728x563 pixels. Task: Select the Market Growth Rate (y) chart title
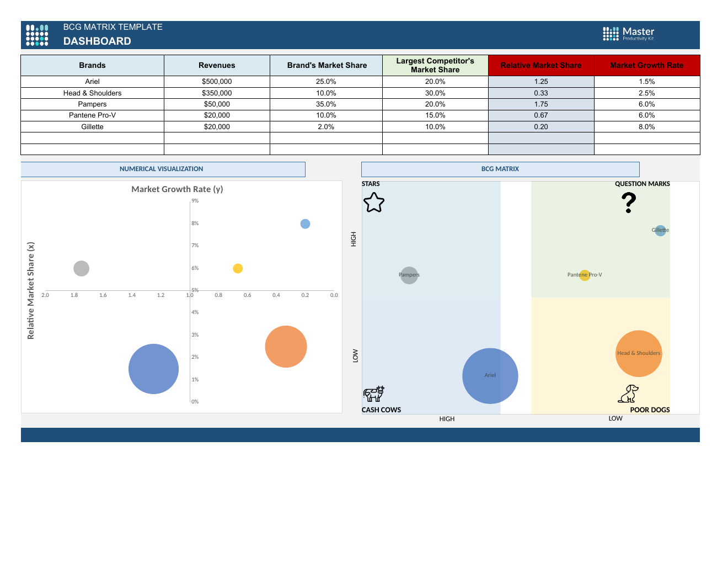point(177,189)
